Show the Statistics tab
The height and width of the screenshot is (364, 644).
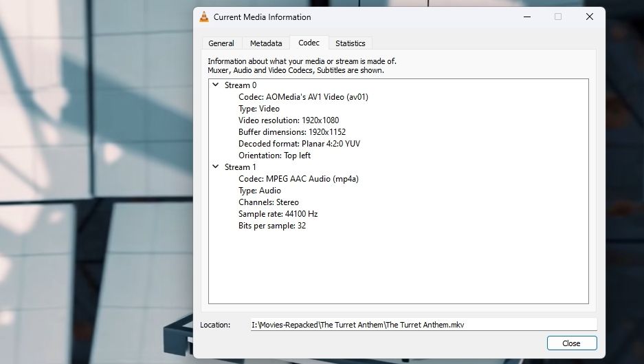pos(351,43)
